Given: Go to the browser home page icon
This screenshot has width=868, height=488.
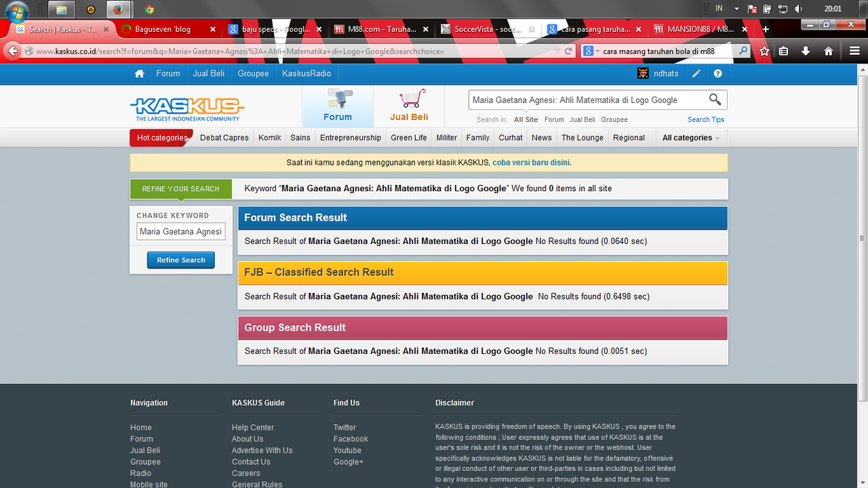Looking at the screenshot, I should point(828,51).
